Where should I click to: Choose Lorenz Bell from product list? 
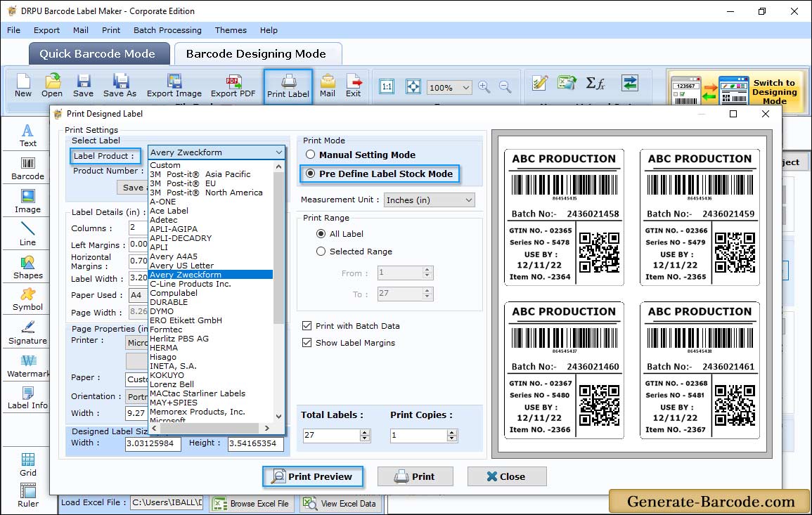pyautogui.click(x=172, y=384)
